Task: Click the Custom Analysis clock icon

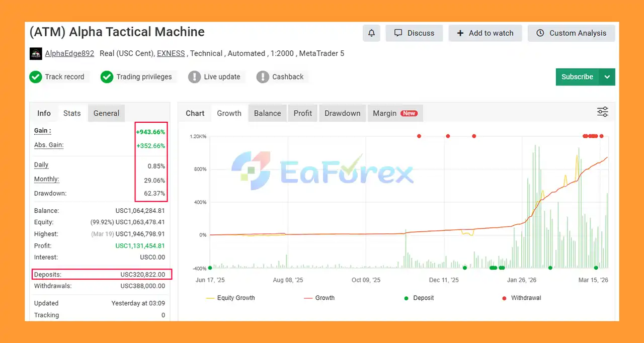Action: pyautogui.click(x=540, y=33)
